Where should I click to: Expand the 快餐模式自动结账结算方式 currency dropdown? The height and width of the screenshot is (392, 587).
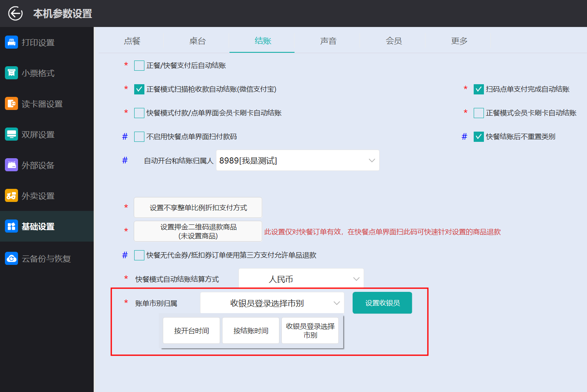coord(301,278)
